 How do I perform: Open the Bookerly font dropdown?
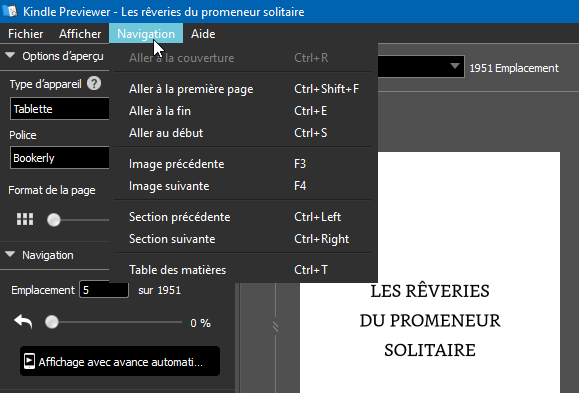point(59,158)
